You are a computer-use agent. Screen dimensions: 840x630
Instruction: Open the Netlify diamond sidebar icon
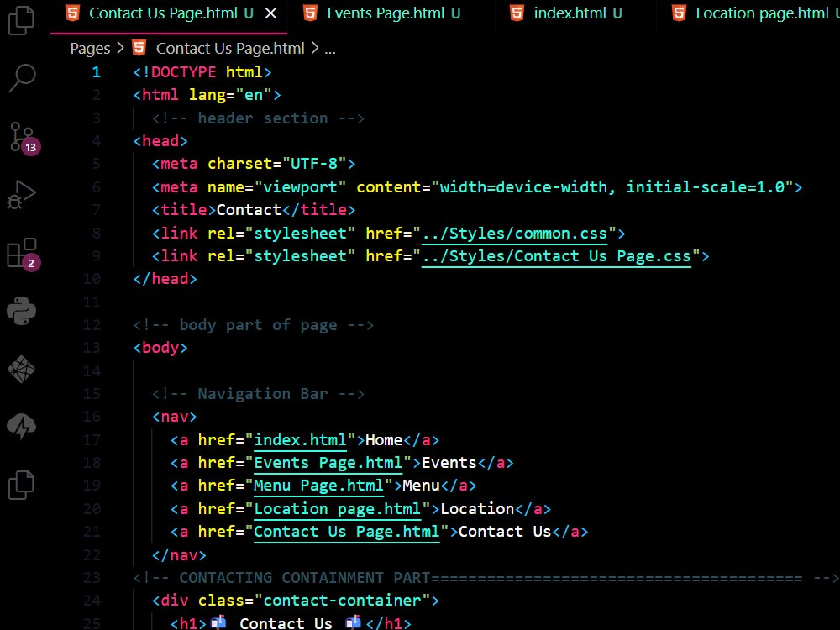(22, 369)
